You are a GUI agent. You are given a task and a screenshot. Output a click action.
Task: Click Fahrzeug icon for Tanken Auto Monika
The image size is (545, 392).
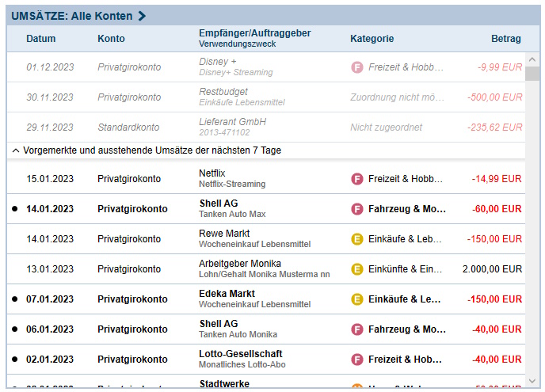point(357,329)
